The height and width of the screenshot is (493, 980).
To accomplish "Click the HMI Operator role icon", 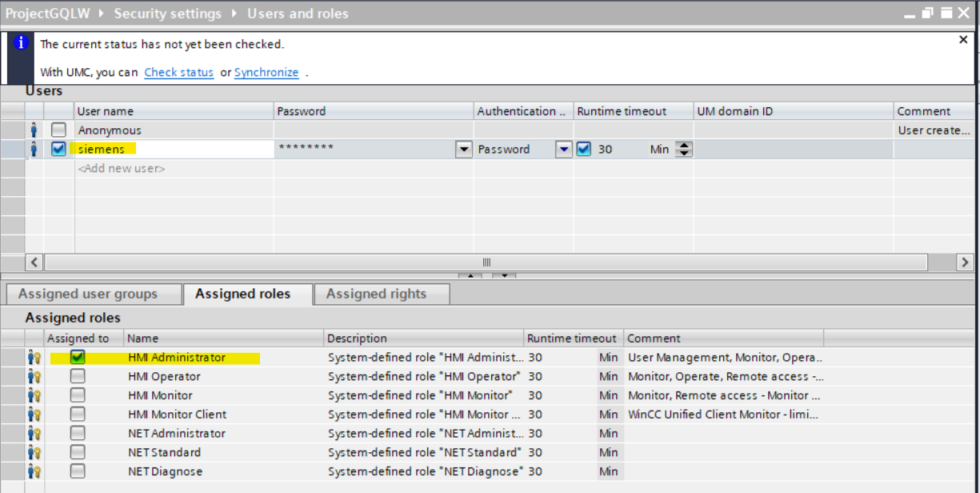I will click(34, 376).
